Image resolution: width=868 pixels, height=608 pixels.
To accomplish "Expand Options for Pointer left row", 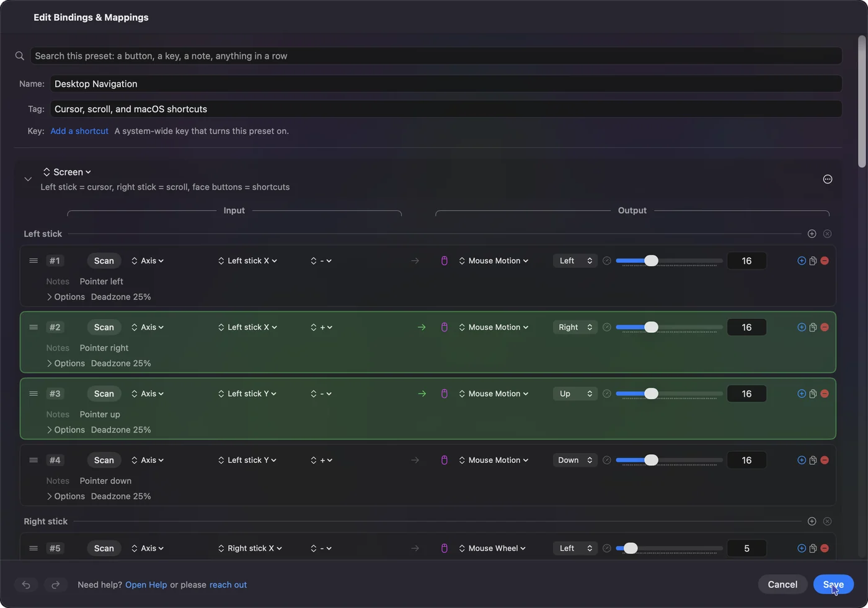I will pyautogui.click(x=66, y=297).
